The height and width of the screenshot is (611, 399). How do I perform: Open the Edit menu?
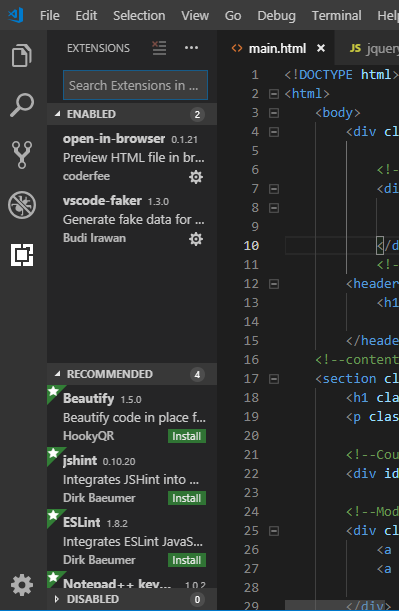pos(86,16)
